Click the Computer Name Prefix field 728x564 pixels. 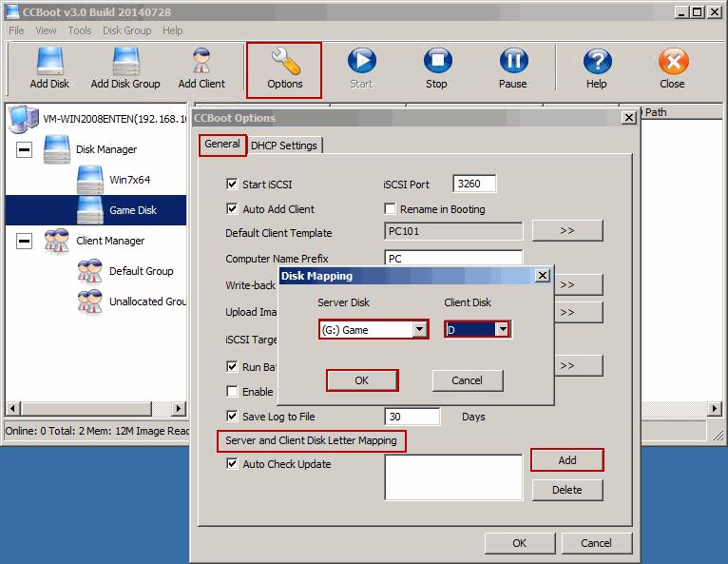pos(453,259)
